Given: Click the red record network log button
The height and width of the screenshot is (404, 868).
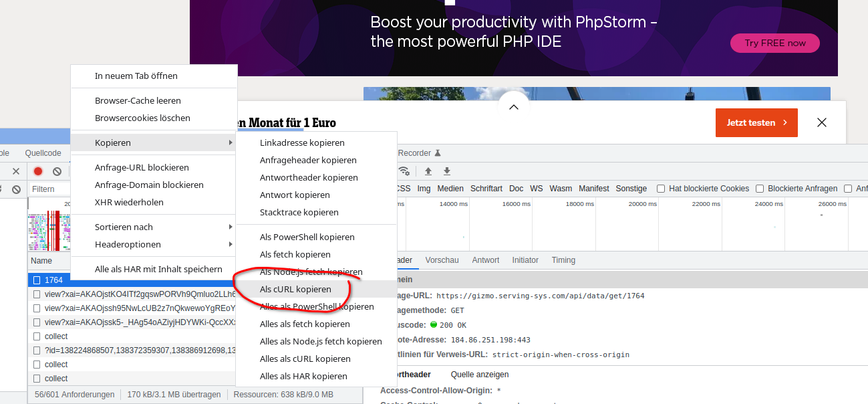Looking at the screenshot, I should tap(38, 172).
